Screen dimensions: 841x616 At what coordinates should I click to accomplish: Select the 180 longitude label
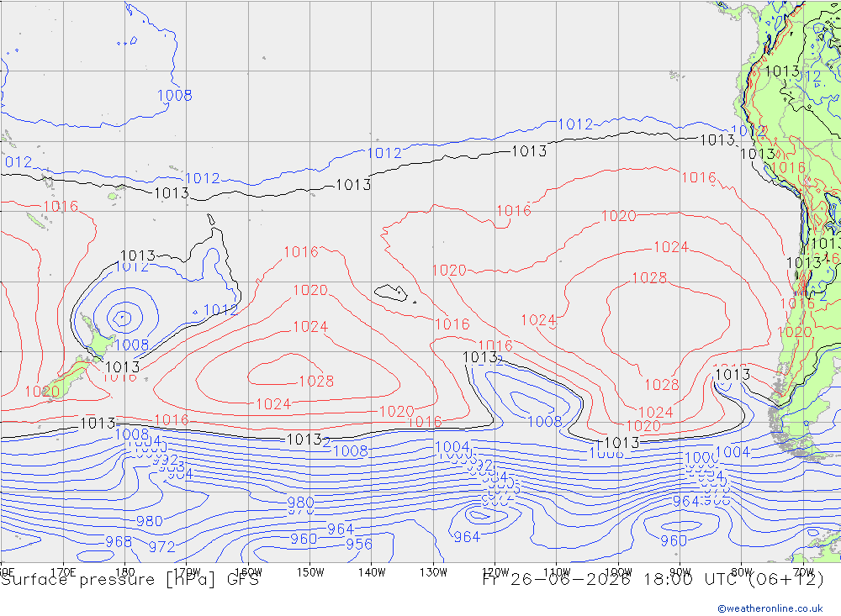[x=125, y=572]
